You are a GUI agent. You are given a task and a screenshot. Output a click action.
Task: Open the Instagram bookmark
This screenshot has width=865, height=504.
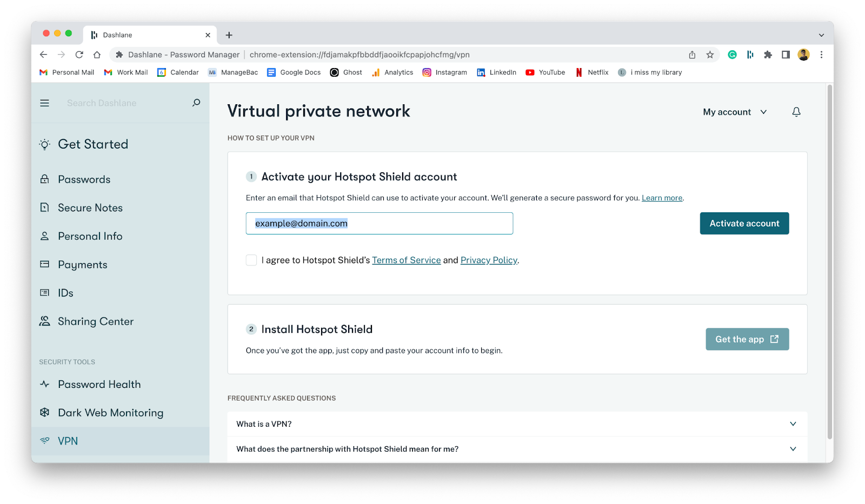coord(445,72)
